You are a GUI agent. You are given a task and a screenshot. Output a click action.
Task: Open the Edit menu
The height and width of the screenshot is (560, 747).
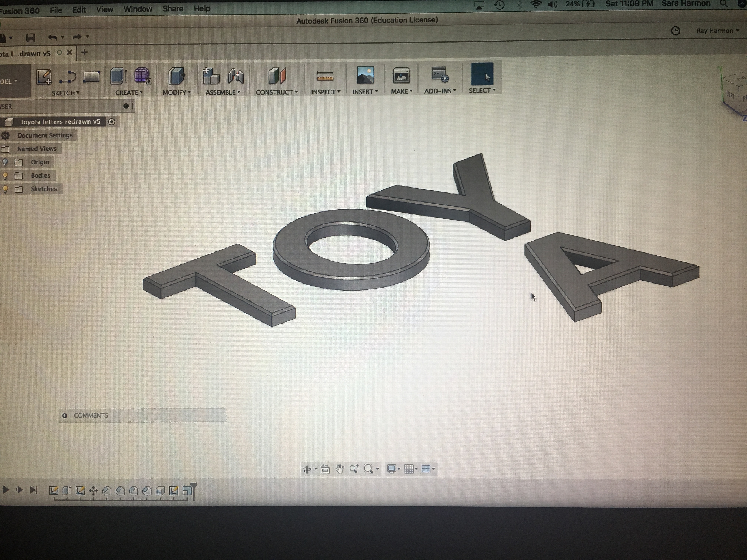[x=79, y=10]
